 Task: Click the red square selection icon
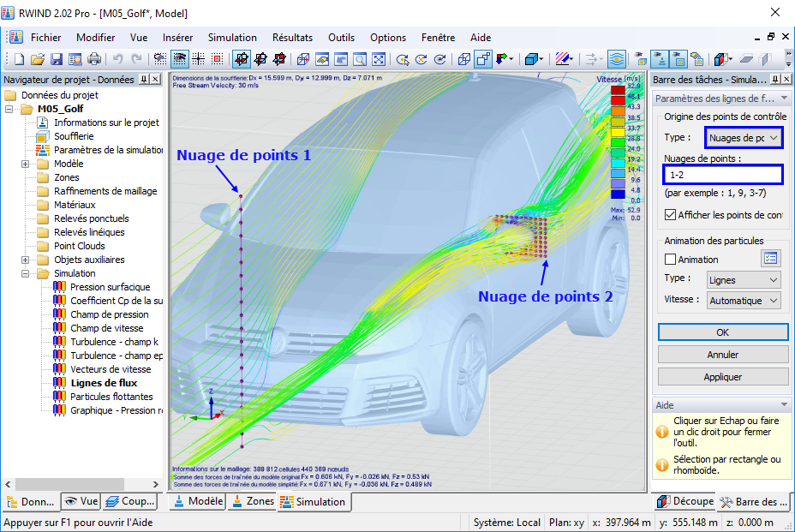tap(218, 59)
